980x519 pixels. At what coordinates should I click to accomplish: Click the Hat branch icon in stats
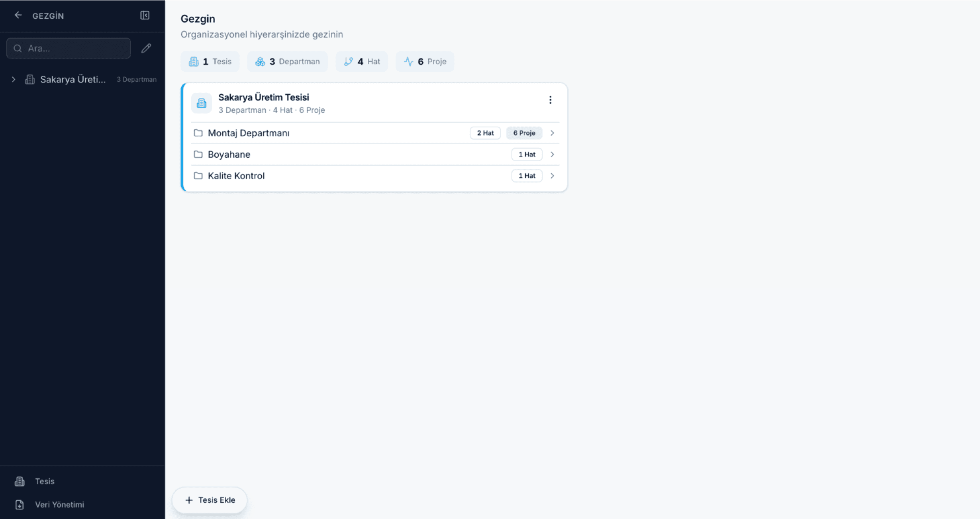point(349,61)
